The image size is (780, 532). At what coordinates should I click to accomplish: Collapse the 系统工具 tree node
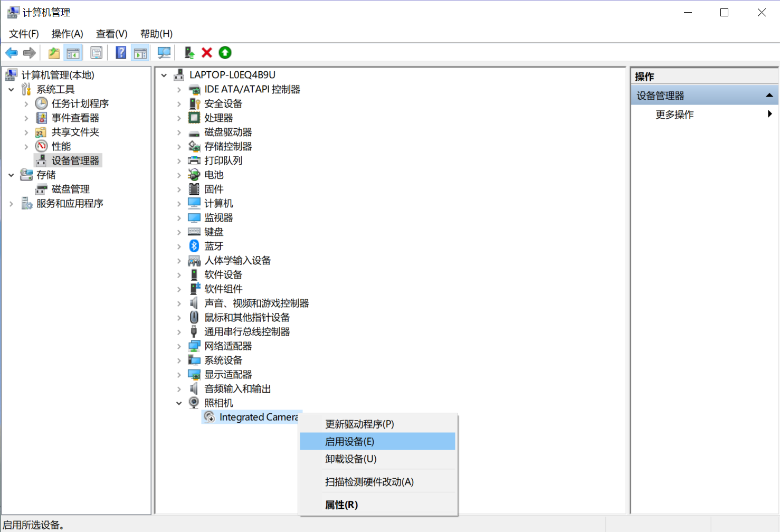pyautogui.click(x=12, y=89)
